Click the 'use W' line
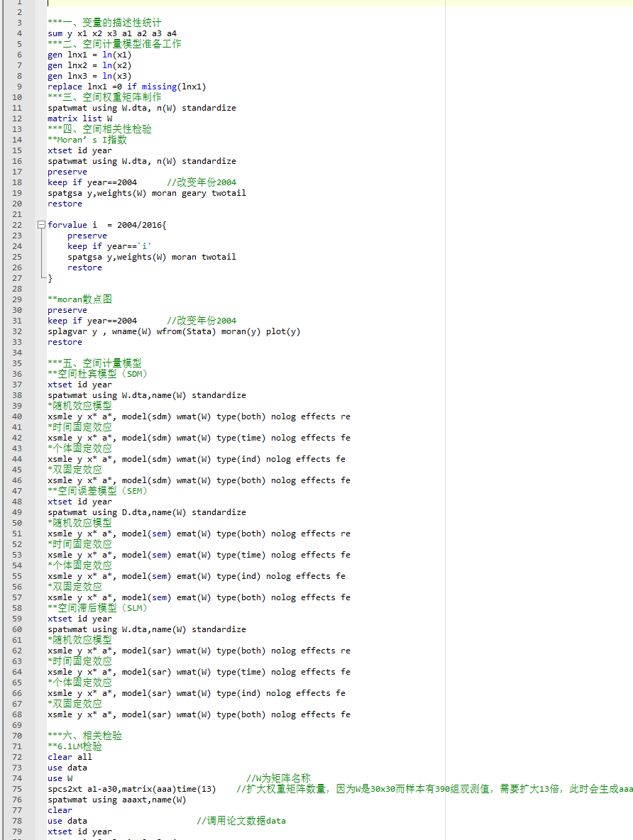The image size is (633, 840). [60, 778]
